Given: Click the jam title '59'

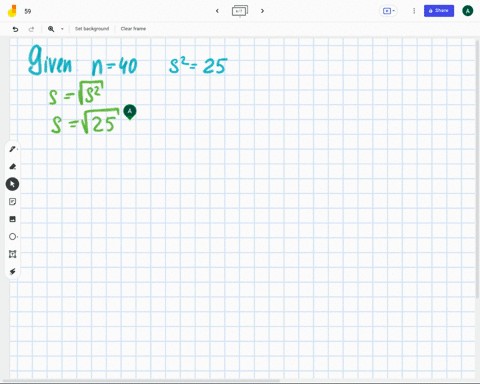Looking at the screenshot, I should point(28,11).
